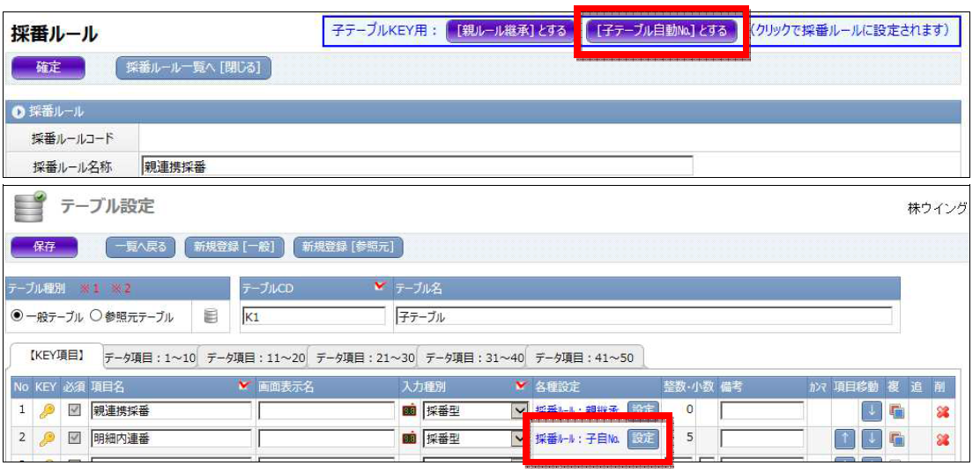Toggle the 必須 checkbox for 明細内連番
The image size is (980, 473).
75,438
